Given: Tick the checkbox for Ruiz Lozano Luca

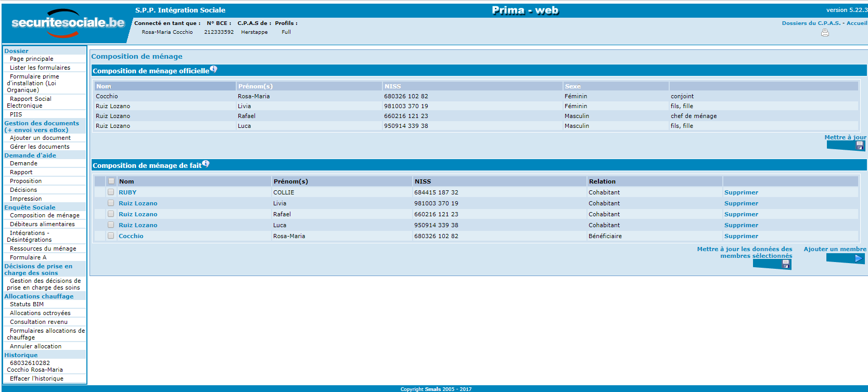Looking at the screenshot, I should [x=111, y=225].
